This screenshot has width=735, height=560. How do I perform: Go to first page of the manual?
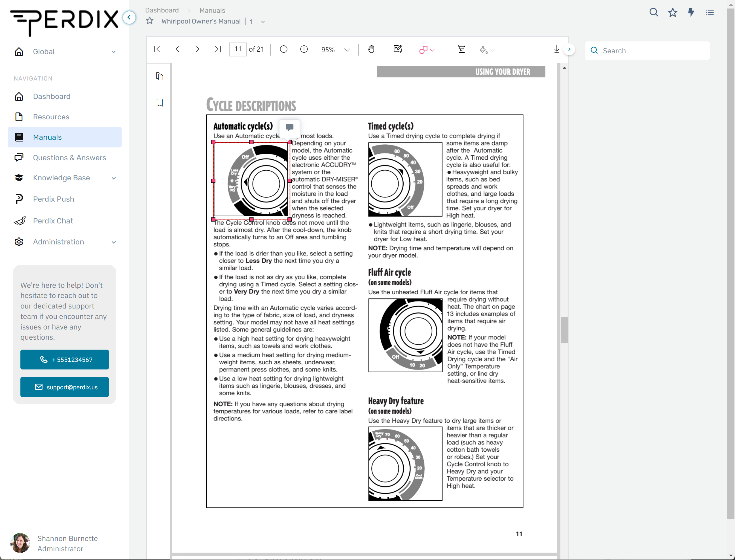(157, 49)
